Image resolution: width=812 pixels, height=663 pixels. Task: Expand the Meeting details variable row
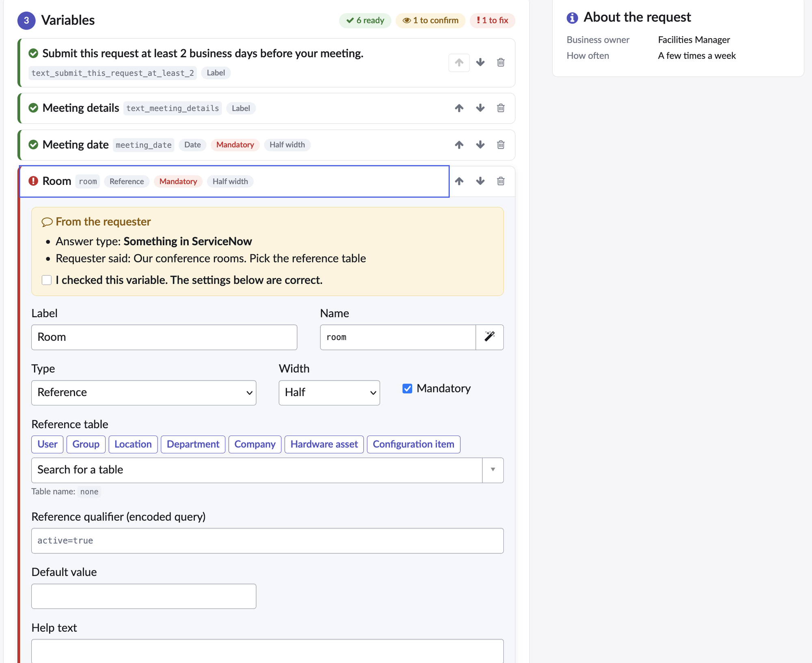click(x=234, y=108)
